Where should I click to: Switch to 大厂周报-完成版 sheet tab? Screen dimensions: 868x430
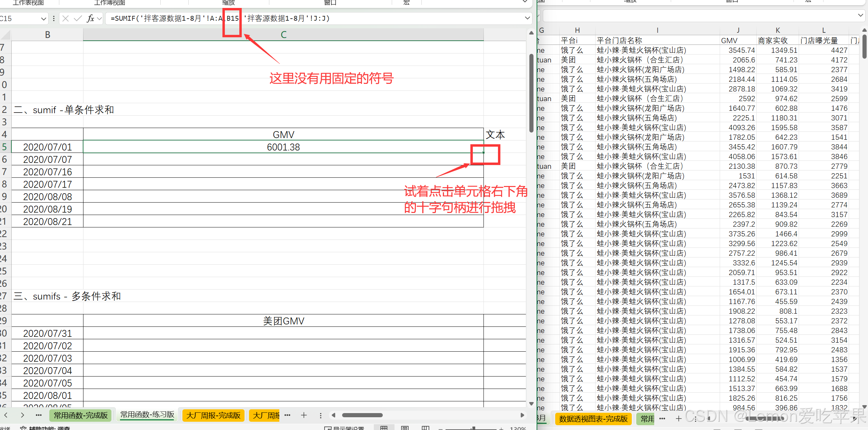tap(213, 415)
